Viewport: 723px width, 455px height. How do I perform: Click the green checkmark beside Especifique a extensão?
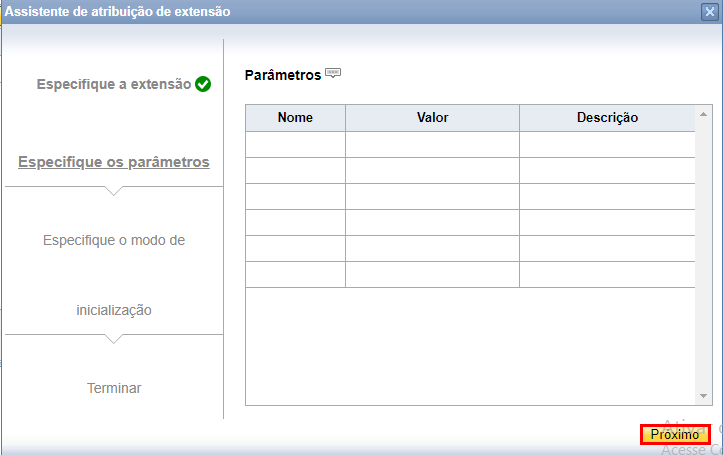(x=203, y=84)
